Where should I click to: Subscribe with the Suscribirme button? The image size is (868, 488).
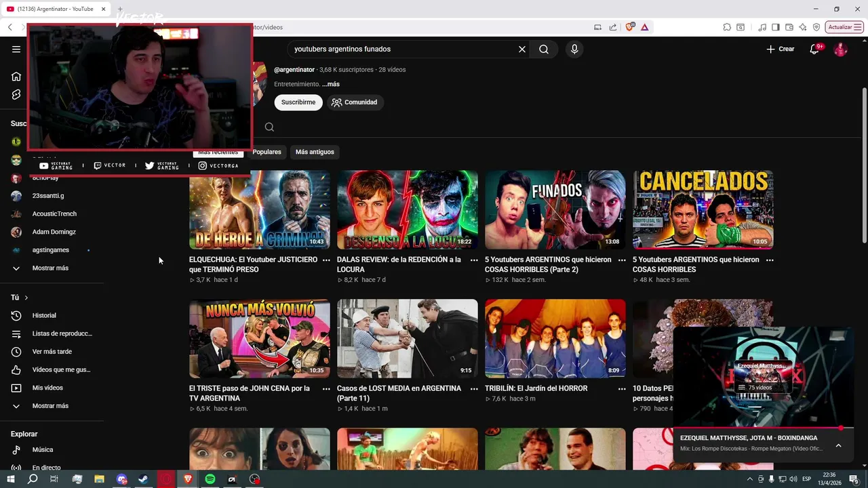(298, 102)
